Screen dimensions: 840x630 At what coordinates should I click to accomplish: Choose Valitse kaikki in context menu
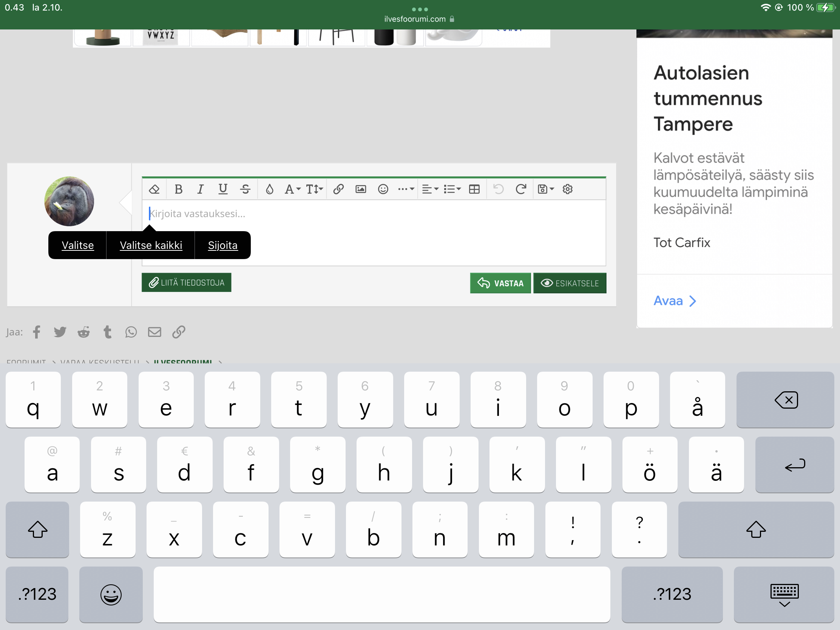click(151, 246)
